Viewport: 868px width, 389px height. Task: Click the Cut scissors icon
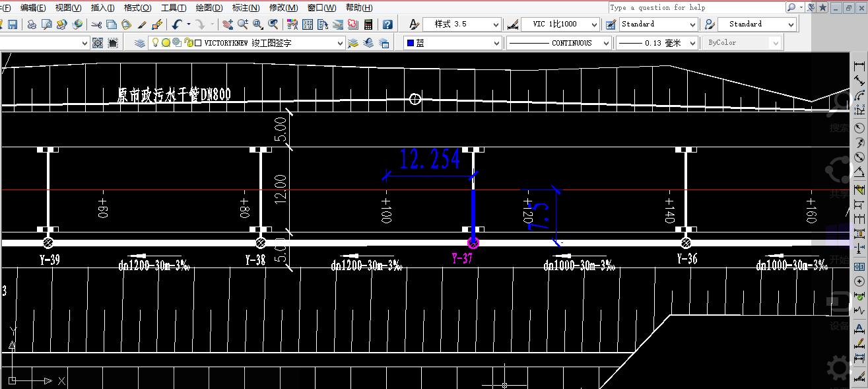pyautogui.click(x=96, y=24)
